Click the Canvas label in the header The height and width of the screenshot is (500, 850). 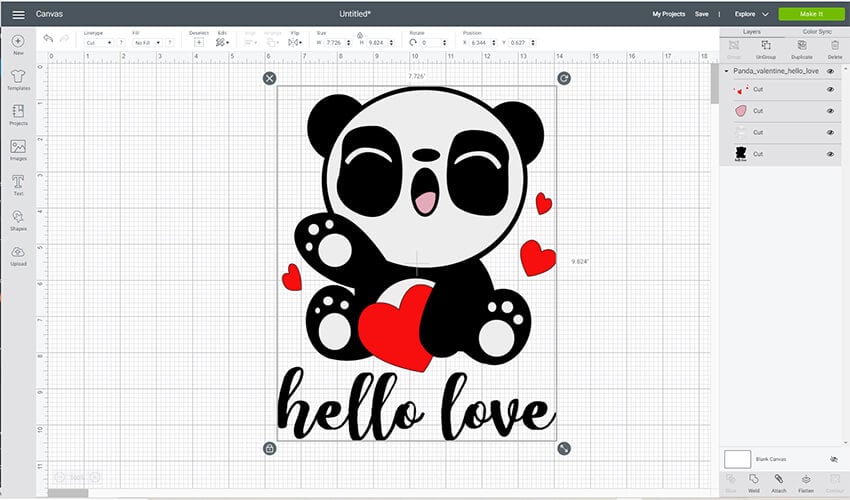[49, 14]
